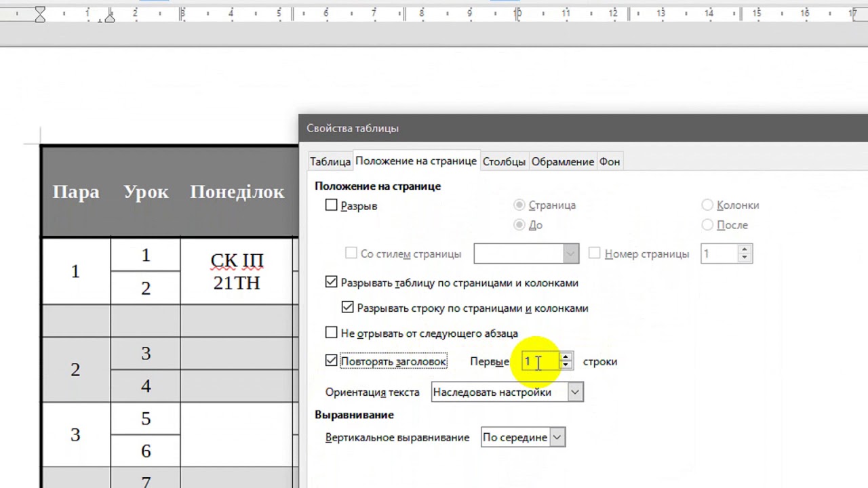
Task: Increase the Номер страницы value
Action: (x=745, y=249)
